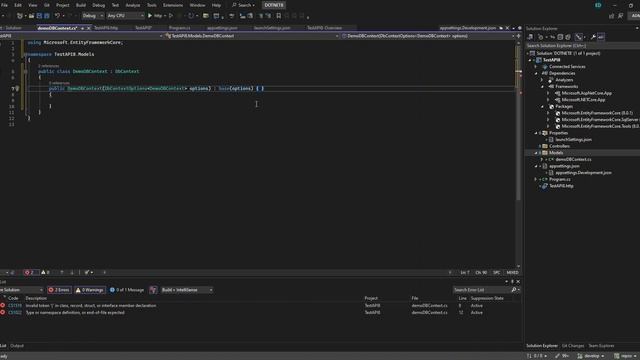
Task: Switch to the Output tab at bottom
Action: 17,346
